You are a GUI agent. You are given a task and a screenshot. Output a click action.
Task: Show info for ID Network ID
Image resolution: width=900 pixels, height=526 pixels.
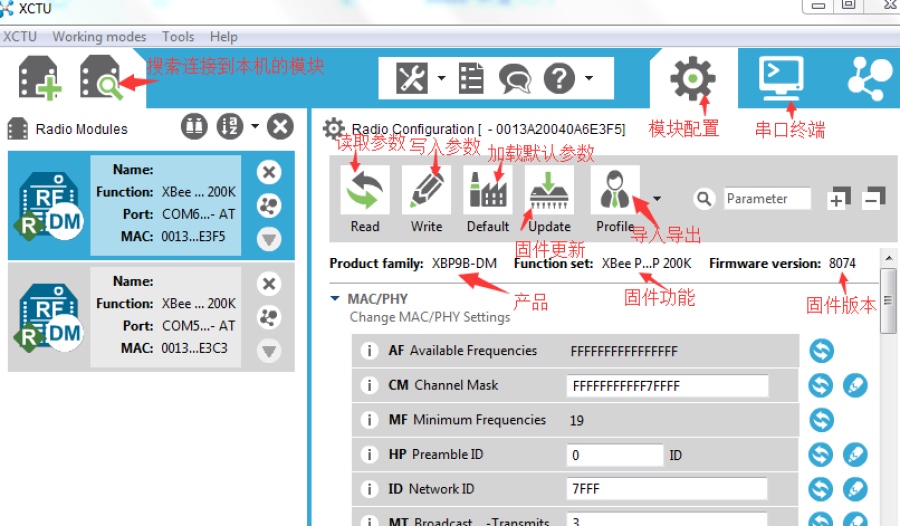pos(369,489)
